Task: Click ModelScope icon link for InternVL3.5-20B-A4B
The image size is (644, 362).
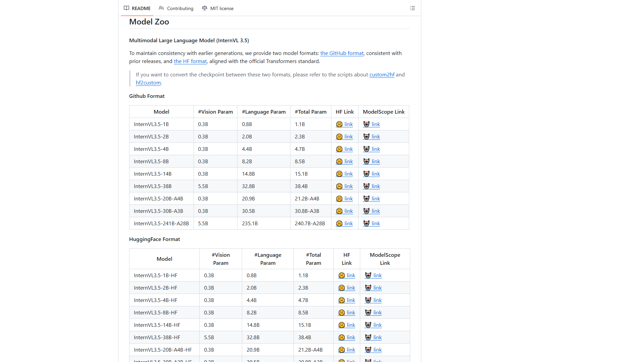Action: pyautogui.click(x=372, y=198)
